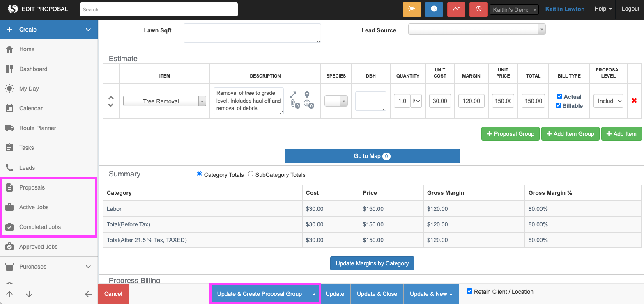Expand the Purchases sidebar section
Viewport: 644px width, 304px height.
click(88, 267)
